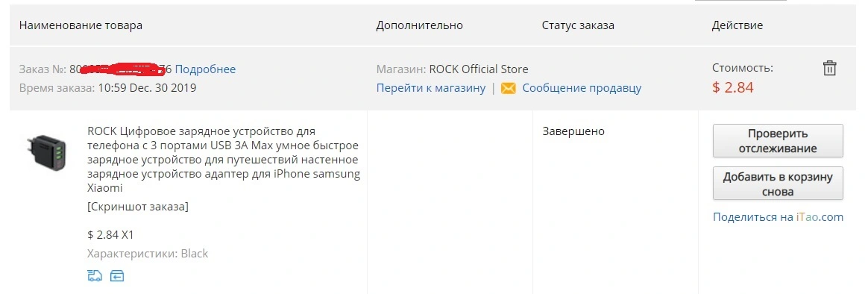This screenshot has height=294, width=868.
Task: Go to store via Перейти к магазину
Action: 431,88
